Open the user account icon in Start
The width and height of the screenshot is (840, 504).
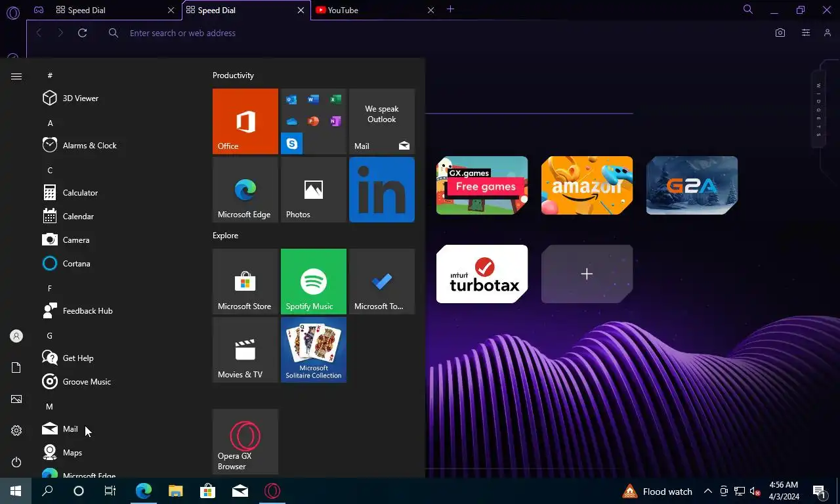(x=16, y=336)
